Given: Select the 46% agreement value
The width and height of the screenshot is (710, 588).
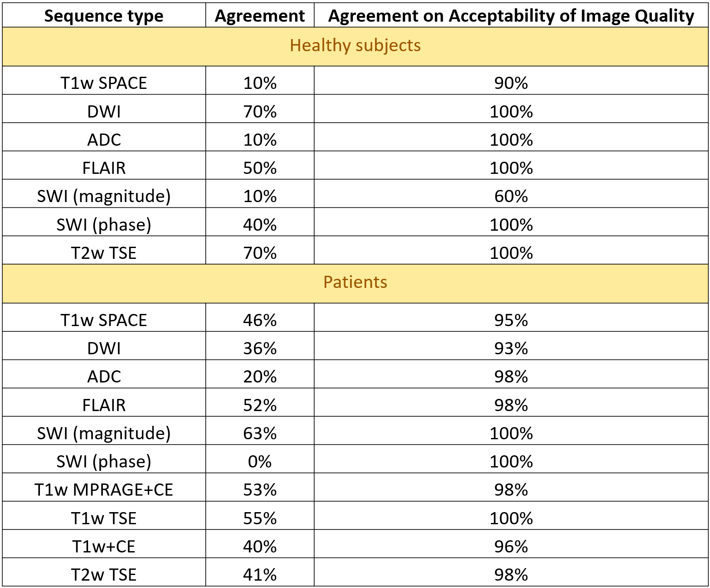Looking at the screenshot, I should [260, 320].
